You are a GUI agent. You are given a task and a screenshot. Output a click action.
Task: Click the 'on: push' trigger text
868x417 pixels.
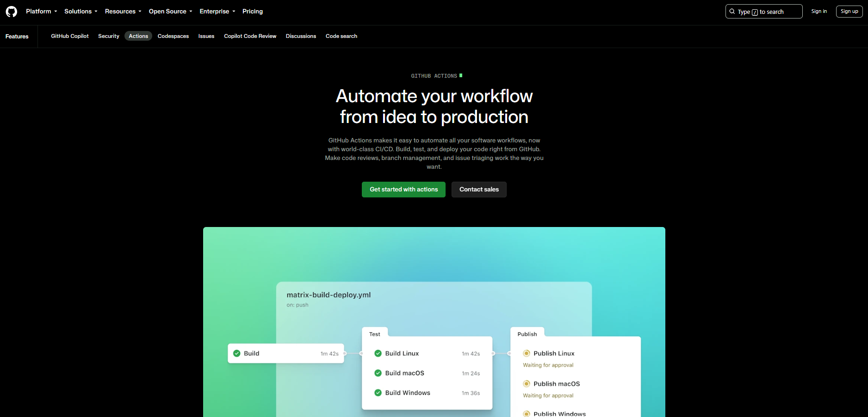(x=298, y=305)
